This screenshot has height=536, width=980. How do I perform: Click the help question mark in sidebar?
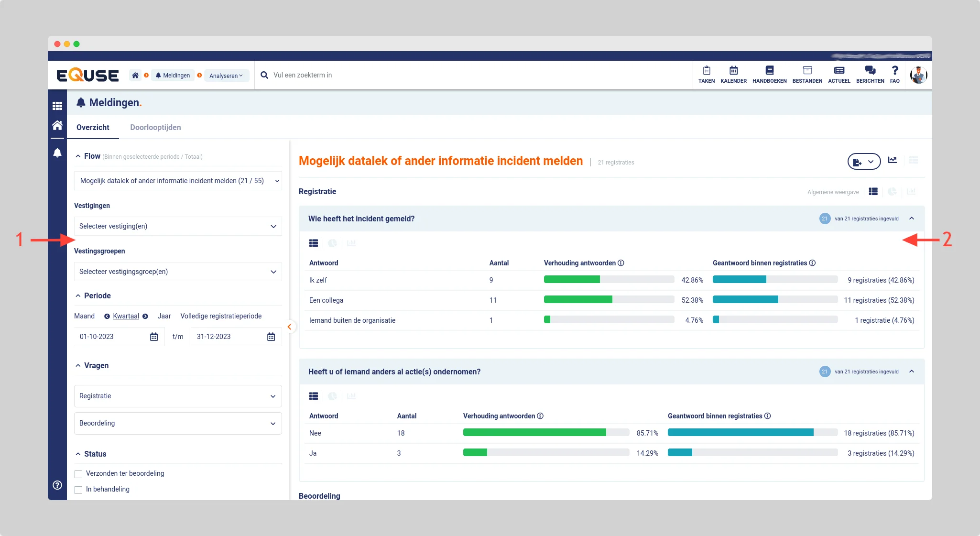point(57,485)
